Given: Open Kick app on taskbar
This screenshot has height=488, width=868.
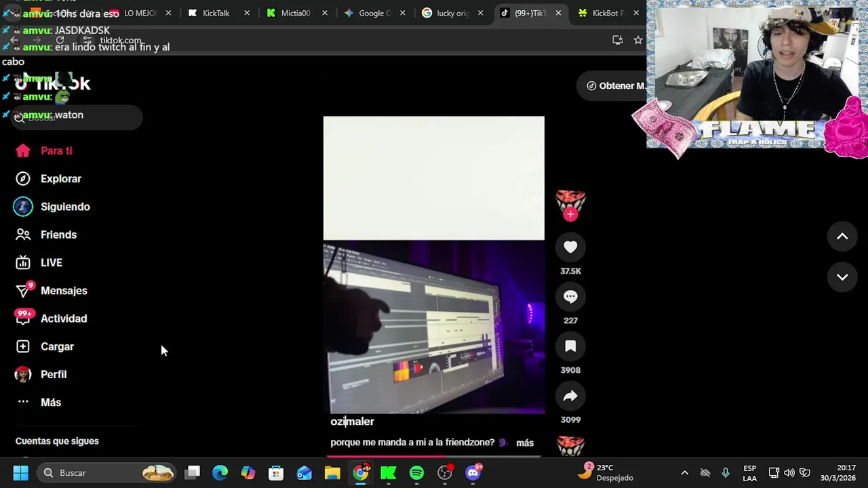Looking at the screenshot, I should (x=389, y=472).
